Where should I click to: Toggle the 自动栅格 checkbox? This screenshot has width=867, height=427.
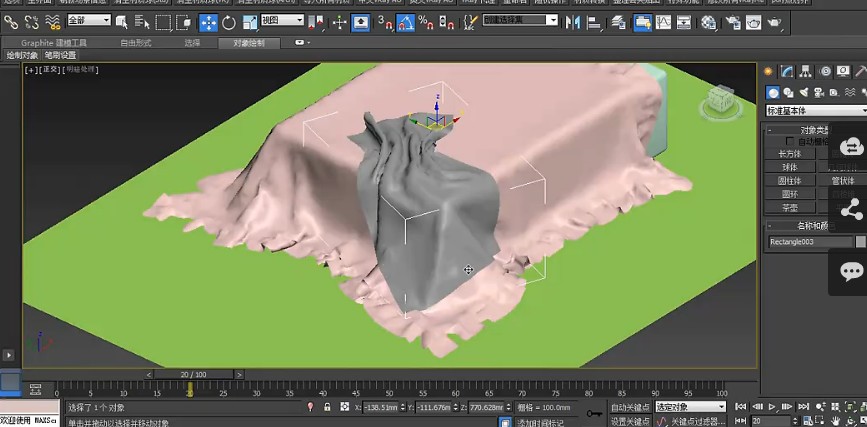tap(790, 142)
